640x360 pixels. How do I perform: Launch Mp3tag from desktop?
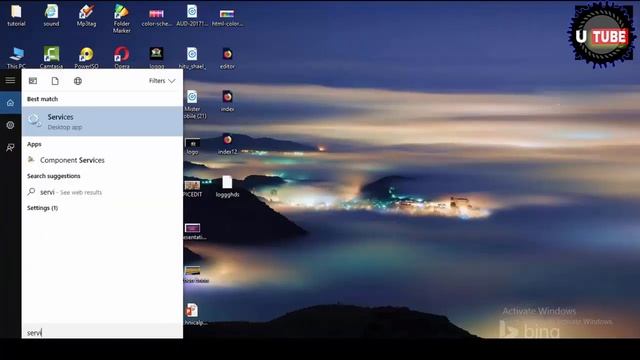tap(86, 16)
